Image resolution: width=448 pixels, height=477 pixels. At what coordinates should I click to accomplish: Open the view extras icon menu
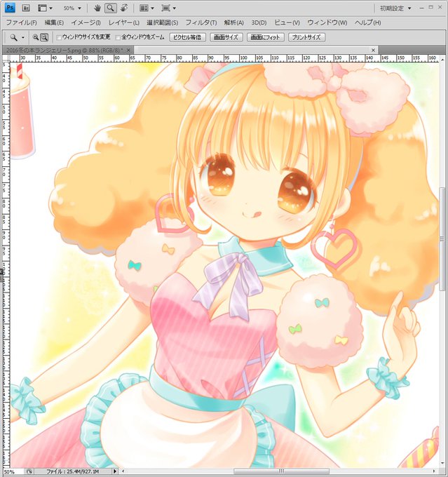tap(42, 8)
